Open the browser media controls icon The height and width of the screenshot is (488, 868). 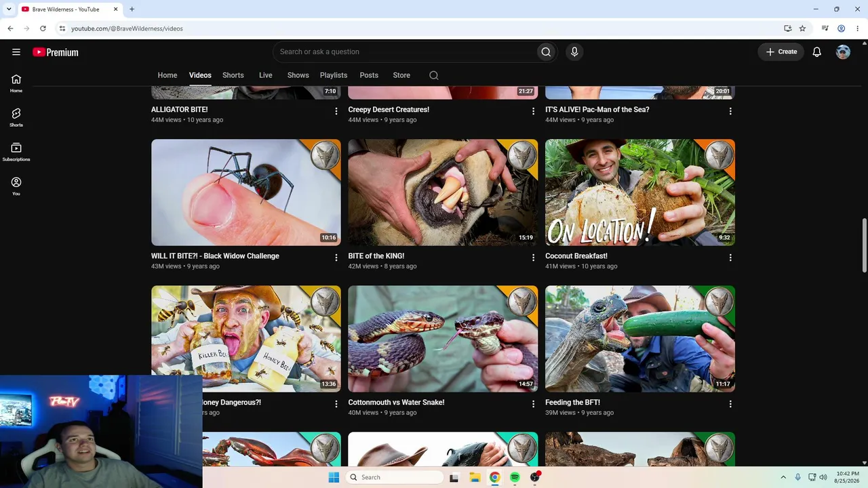tap(825, 28)
